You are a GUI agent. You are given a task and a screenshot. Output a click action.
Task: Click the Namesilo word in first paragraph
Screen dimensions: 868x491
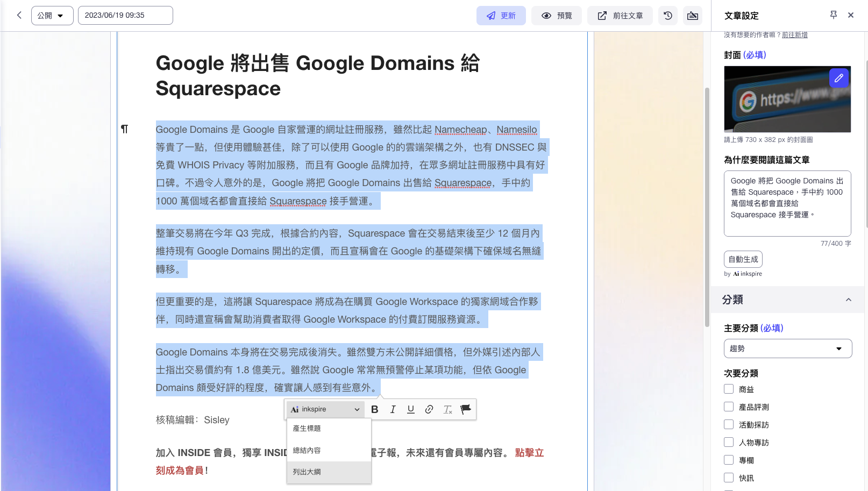[x=517, y=130]
